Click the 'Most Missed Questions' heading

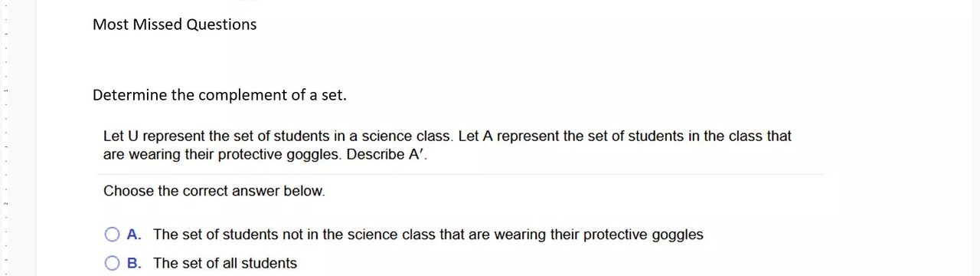tap(175, 25)
